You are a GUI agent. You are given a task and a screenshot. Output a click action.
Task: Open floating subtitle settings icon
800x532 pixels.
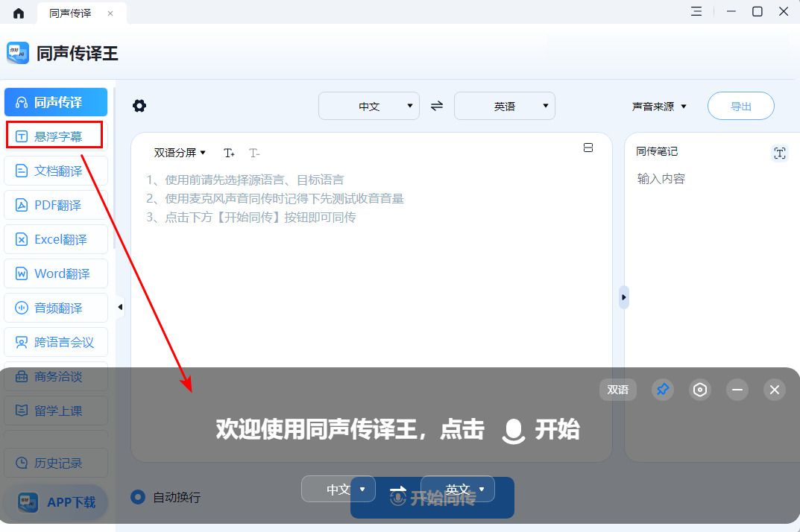pyautogui.click(x=699, y=390)
